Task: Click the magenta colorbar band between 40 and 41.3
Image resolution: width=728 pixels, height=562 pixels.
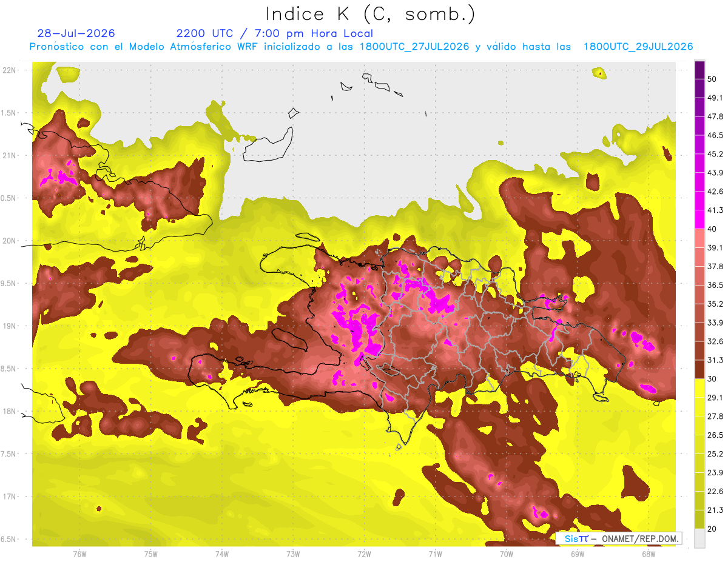Action: click(699, 219)
